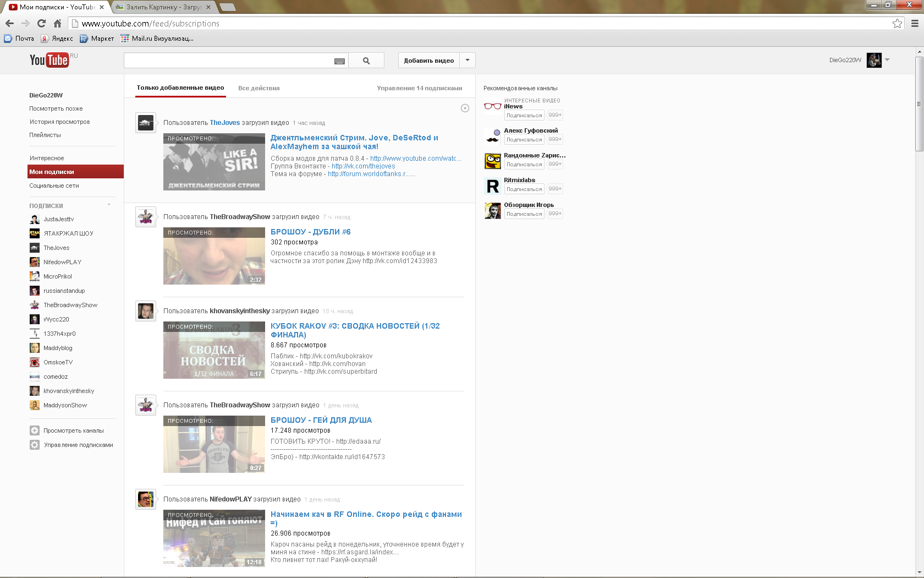Viewport: 924px width, 578px height.
Task: Close the Мои подписки browser tab
Action: (102, 7)
